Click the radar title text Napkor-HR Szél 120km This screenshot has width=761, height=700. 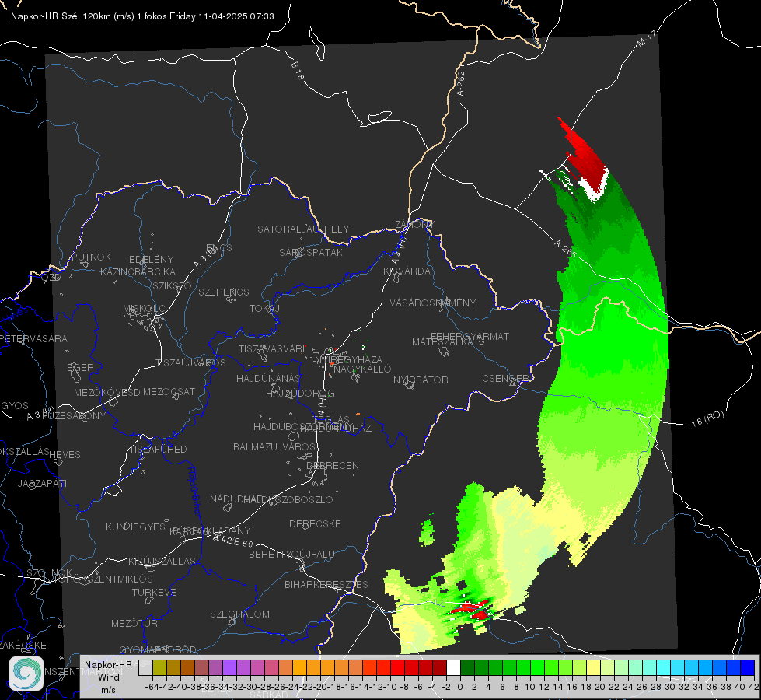pyautogui.click(x=61, y=16)
